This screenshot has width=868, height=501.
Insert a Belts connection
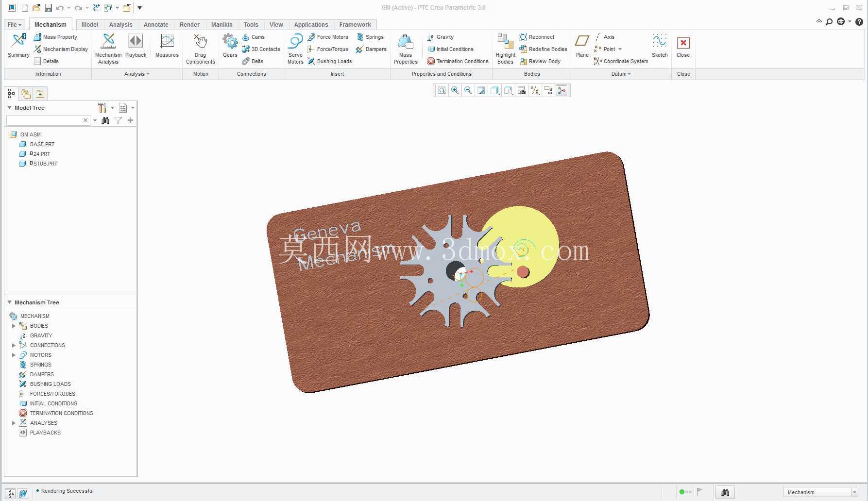[x=253, y=61]
